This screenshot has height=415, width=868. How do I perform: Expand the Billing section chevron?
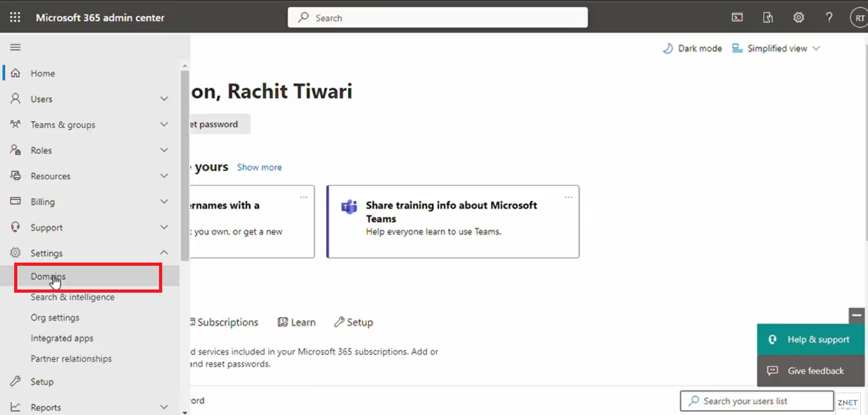[164, 202]
